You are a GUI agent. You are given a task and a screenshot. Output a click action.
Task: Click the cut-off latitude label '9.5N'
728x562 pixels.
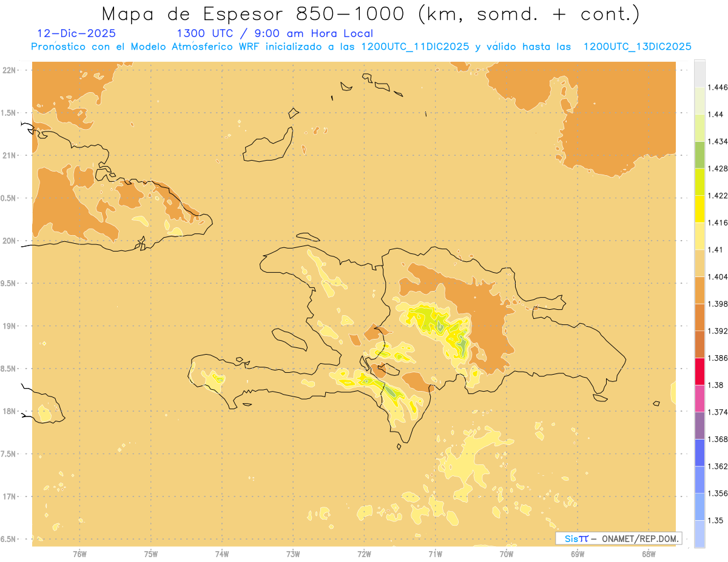pyautogui.click(x=9, y=283)
